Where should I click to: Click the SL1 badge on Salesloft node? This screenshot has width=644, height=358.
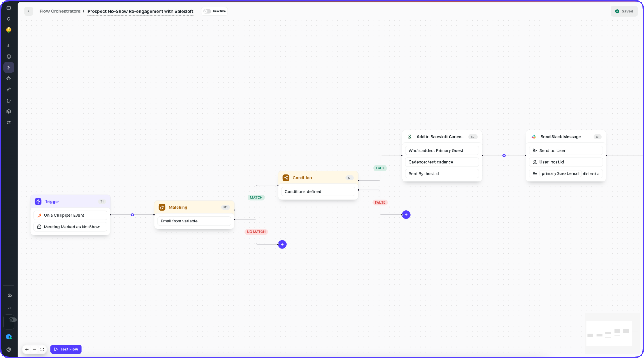473,137
